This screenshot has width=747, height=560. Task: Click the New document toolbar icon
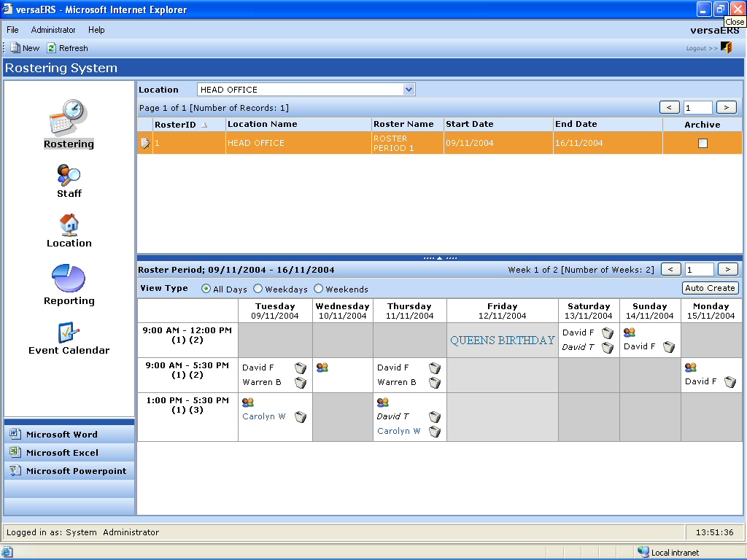[x=15, y=47]
